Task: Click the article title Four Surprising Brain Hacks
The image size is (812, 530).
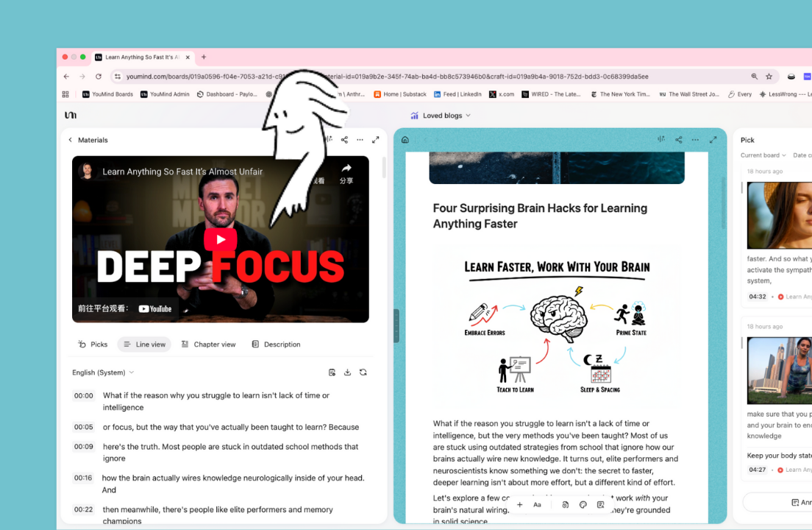Action: click(x=540, y=216)
